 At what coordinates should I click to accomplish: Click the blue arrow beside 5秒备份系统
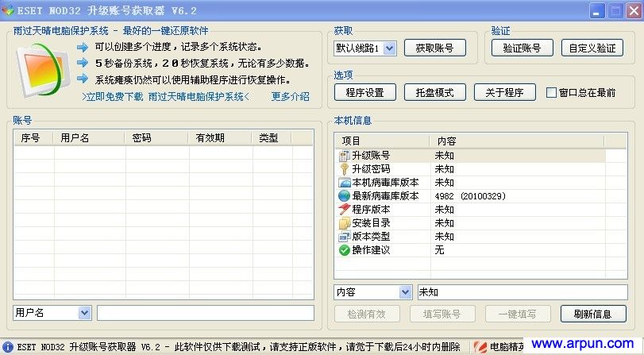click(83, 63)
